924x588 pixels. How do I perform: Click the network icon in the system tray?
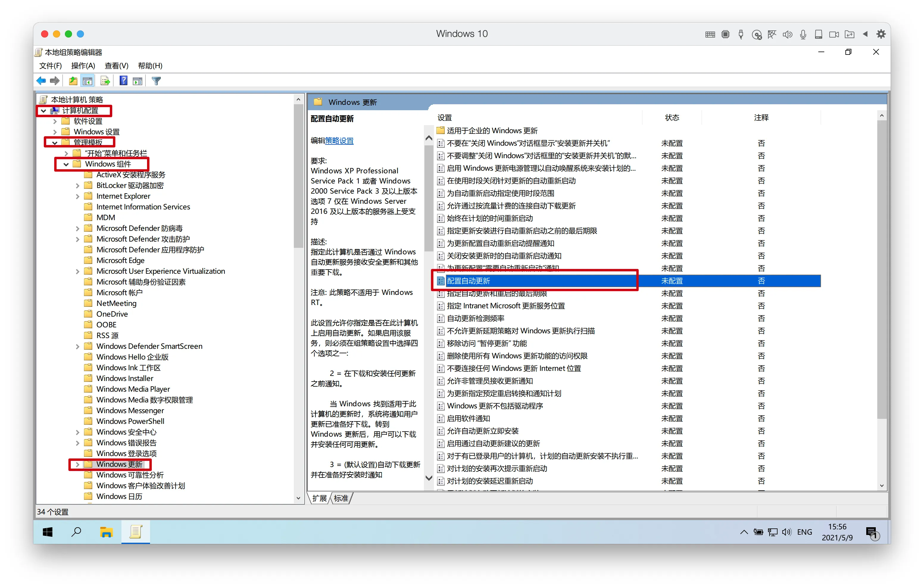[x=772, y=532]
